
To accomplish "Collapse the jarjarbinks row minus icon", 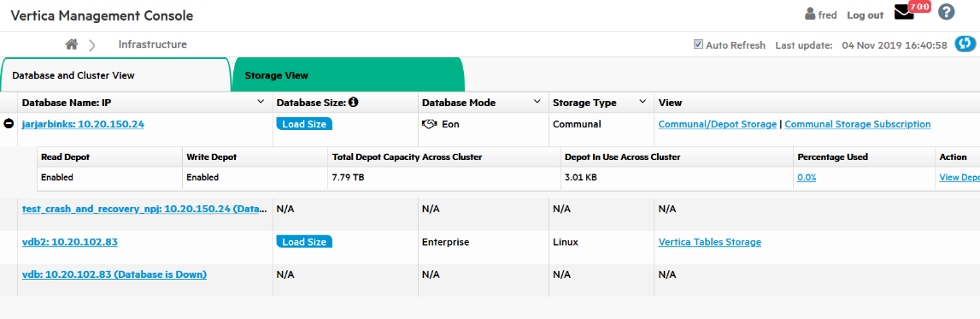I will [9, 124].
